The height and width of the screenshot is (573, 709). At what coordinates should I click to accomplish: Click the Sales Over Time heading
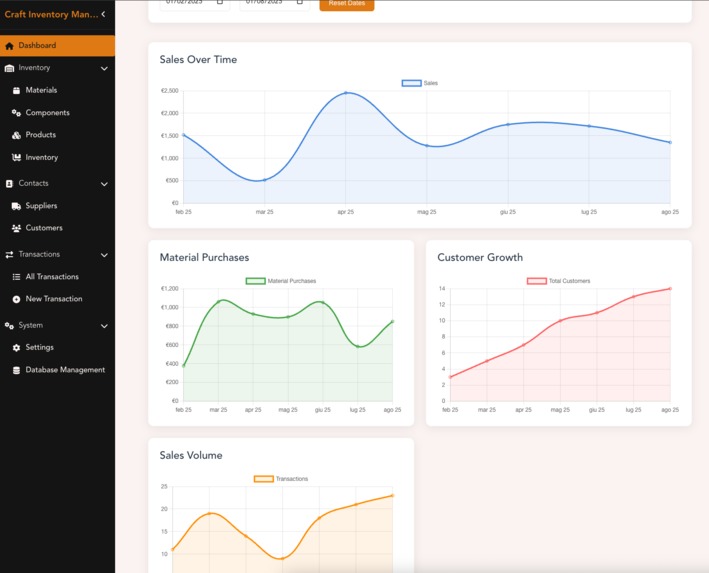tap(198, 60)
